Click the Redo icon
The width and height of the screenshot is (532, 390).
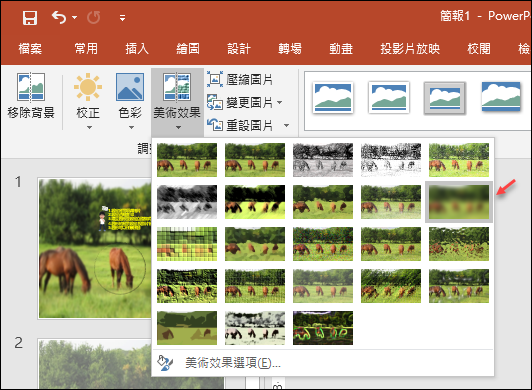93,17
